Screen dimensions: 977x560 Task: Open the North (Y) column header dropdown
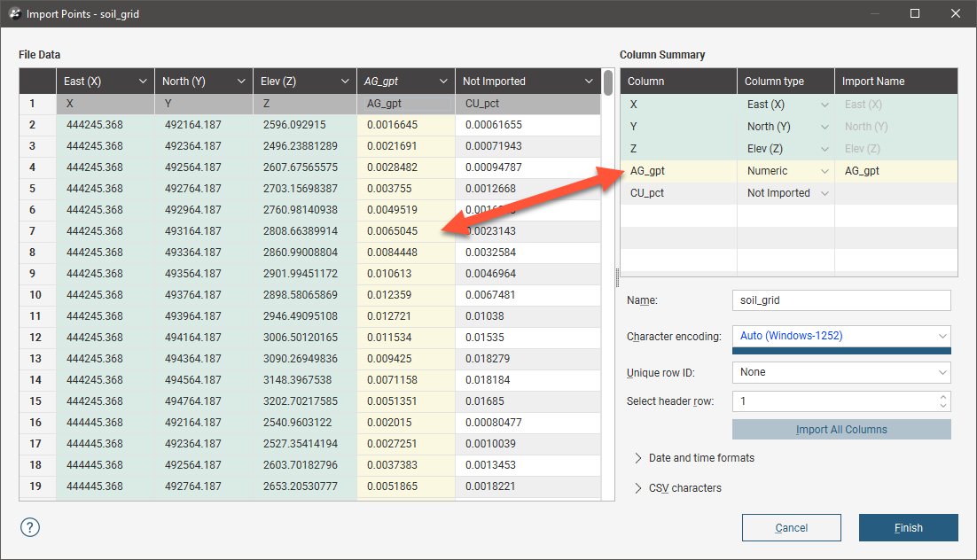[x=241, y=82]
